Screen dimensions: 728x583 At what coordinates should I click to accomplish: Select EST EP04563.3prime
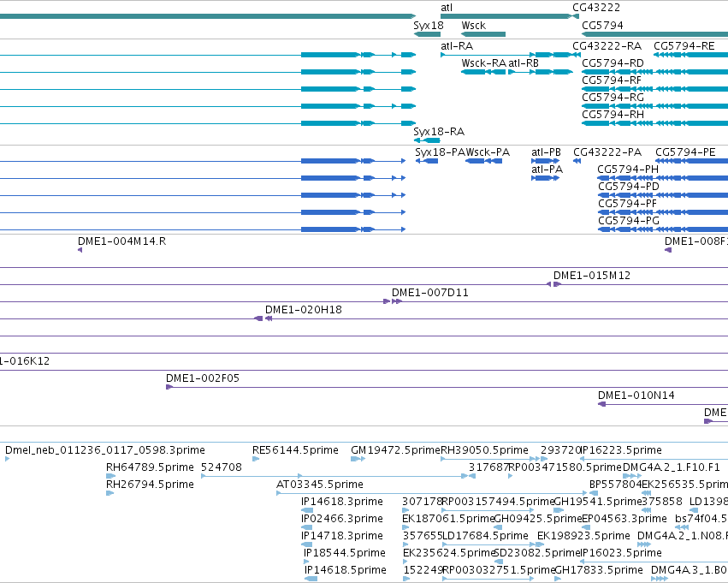[624, 520]
